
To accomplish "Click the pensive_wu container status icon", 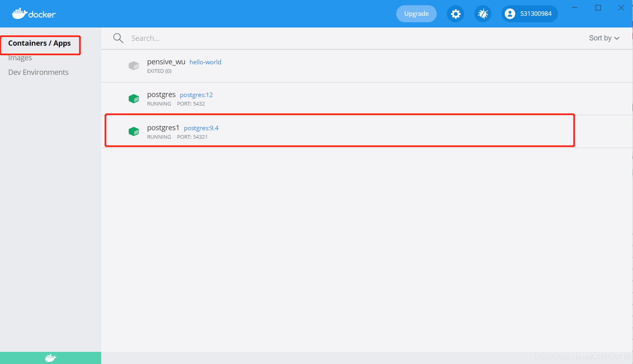I will click(134, 66).
